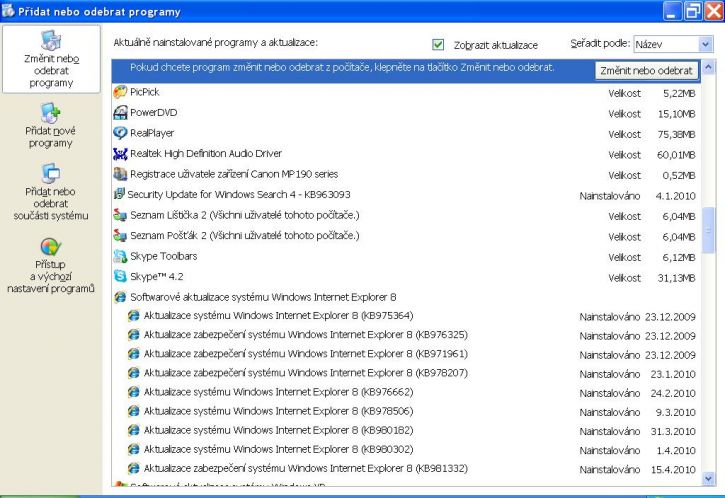Toggle the Zobrazit aktualizace checkbox
The height and width of the screenshot is (498, 725).
[438, 44]
